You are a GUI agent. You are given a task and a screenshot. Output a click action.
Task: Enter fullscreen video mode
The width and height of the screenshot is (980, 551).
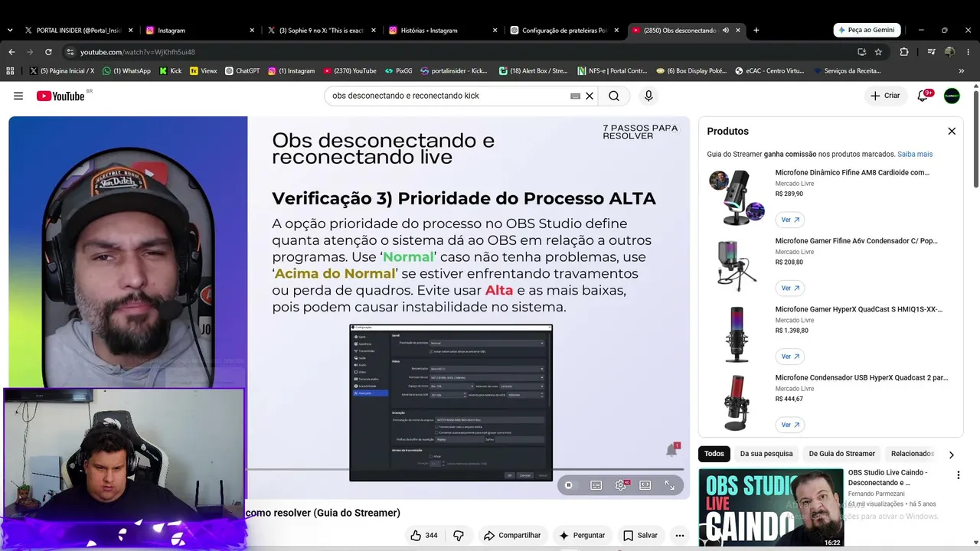(x=670, y=485)
